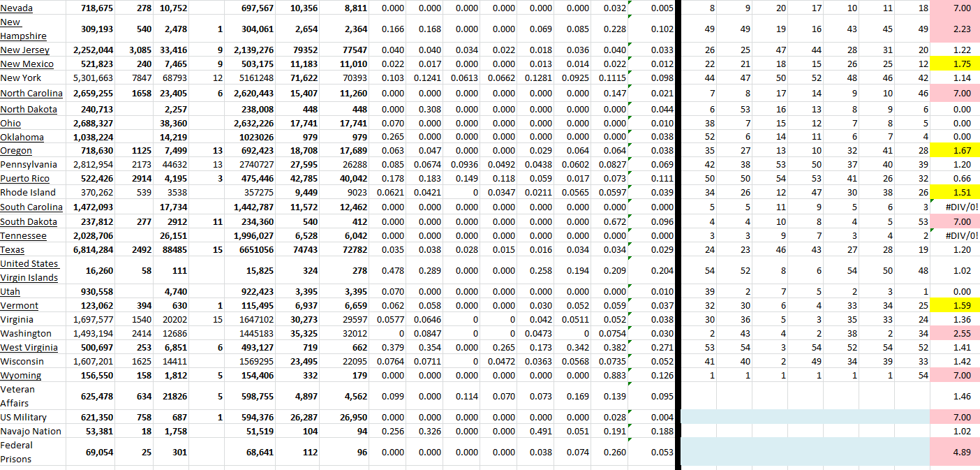Open the Tennessee hyperlink
980x470 pixels.
23,236
